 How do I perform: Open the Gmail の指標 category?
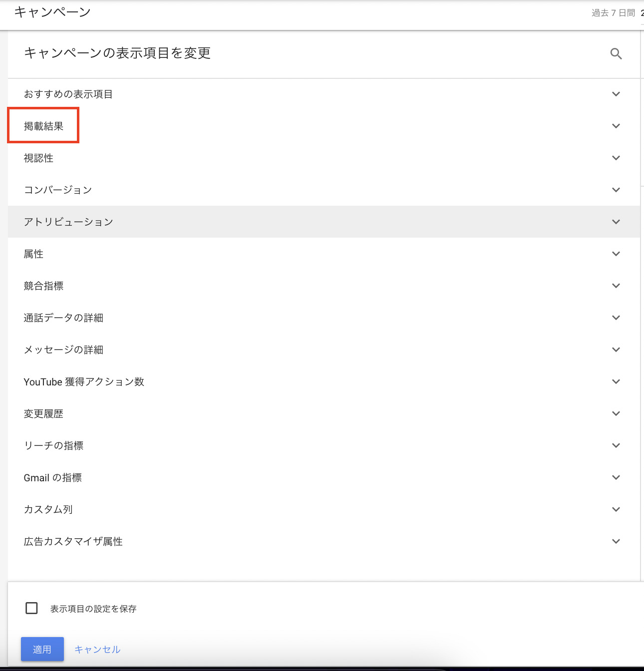coord(53,478)
